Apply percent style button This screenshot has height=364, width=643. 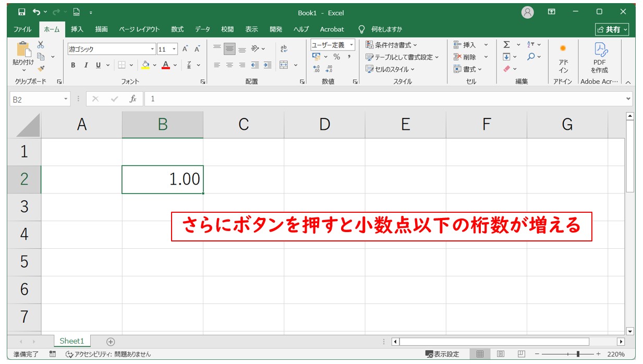click(x=337, y=57)
